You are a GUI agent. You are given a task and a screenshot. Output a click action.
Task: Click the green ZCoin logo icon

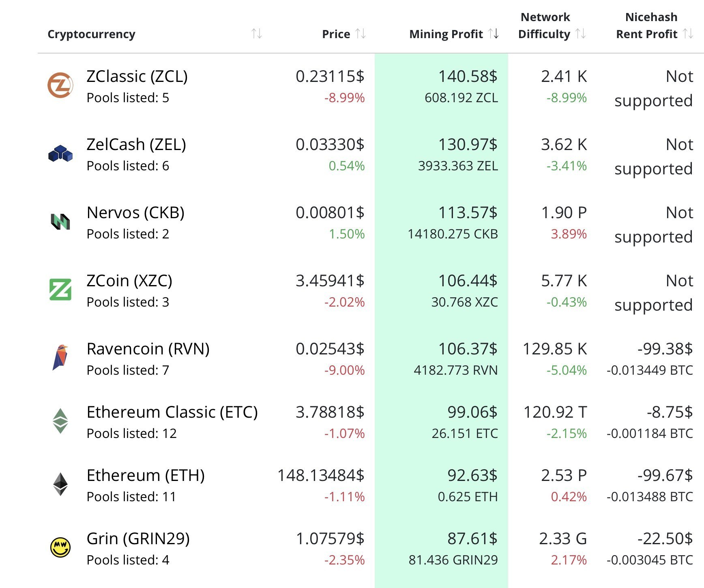pos(60,290)
